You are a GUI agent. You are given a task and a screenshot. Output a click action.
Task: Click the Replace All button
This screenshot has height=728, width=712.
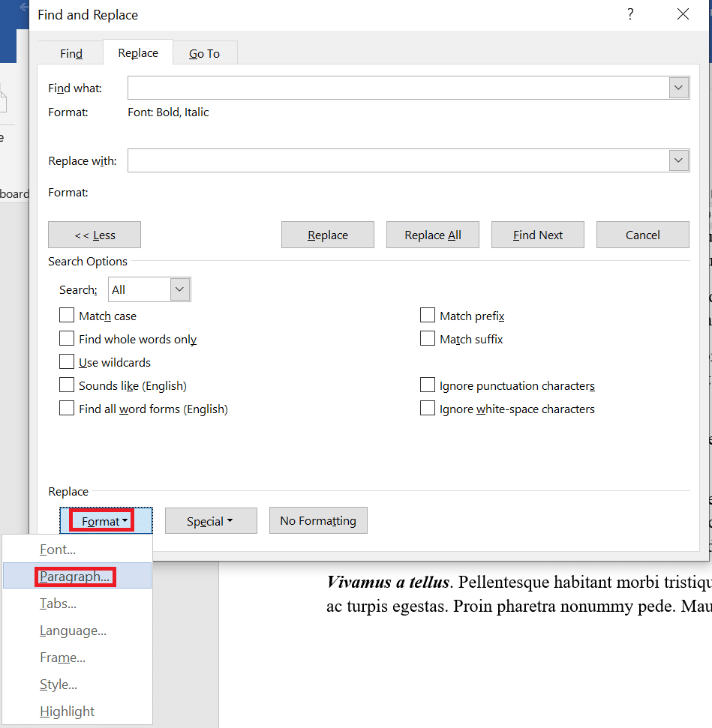[433, 235]
